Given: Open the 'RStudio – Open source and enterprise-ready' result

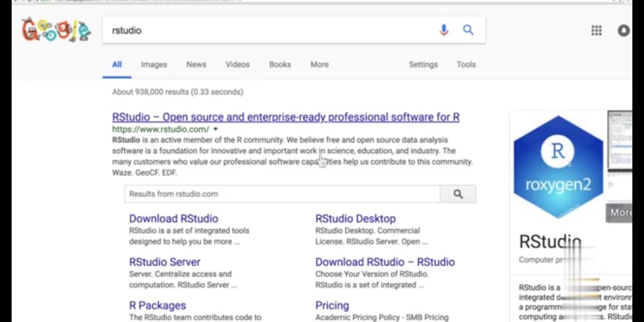Looking at the screenshot, I should [x=286, y=117].
